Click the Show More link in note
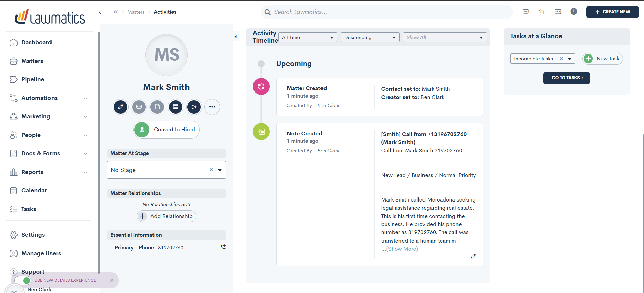Screen dimensions: 644x293 click(402, 249)
